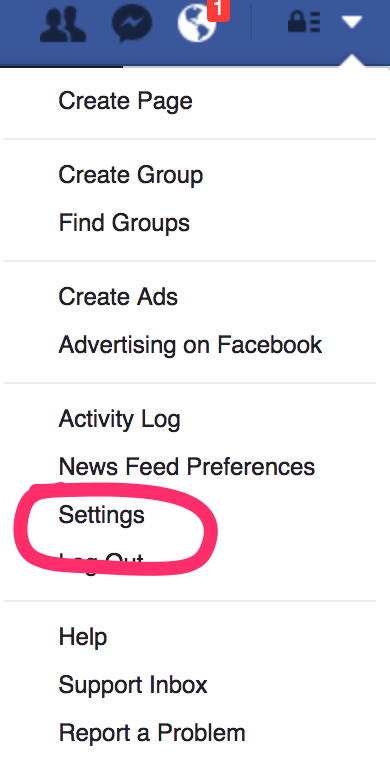Click the three-line list beside the lock icon
This screenshot has width=390, height=764.
click(314, 22)
